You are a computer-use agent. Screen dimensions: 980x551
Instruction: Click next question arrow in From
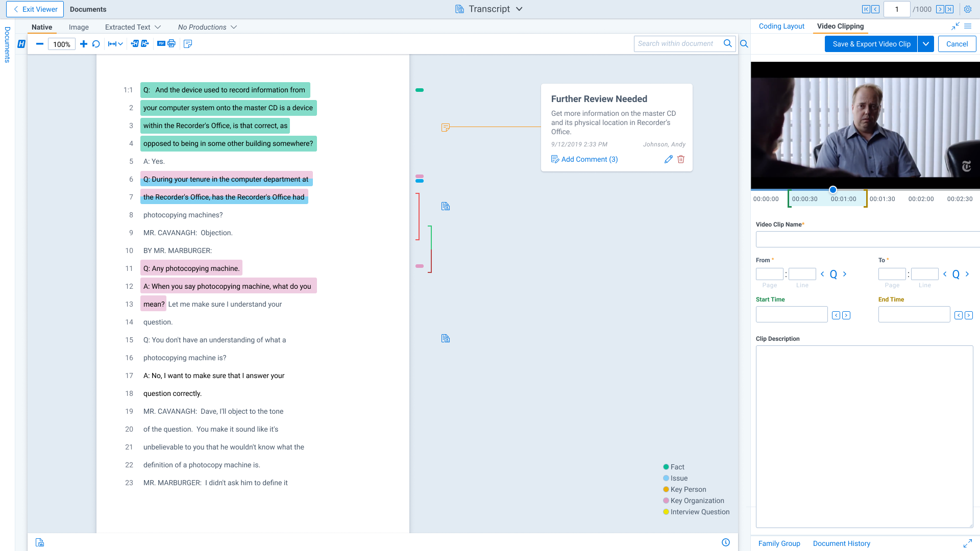(845, 274)
